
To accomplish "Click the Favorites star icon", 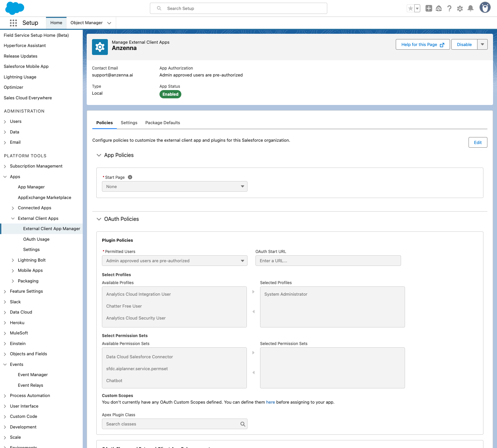I will 410,9.
